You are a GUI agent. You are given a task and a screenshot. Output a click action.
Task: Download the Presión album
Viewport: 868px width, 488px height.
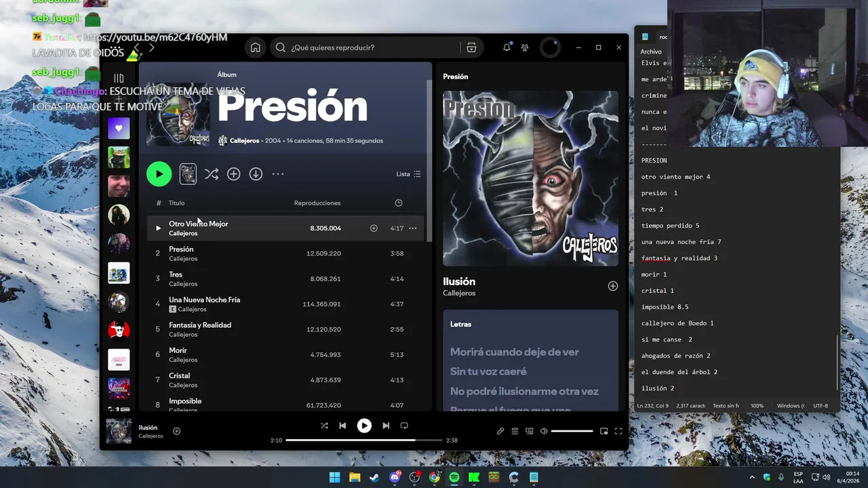pos(256,174)
